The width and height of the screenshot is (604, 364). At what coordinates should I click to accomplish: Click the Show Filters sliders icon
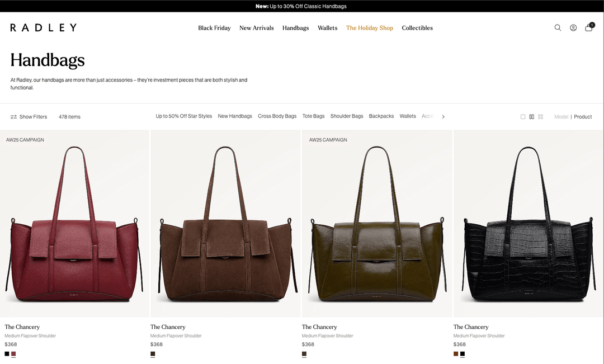pyautogui.click(x=13, y=117)
